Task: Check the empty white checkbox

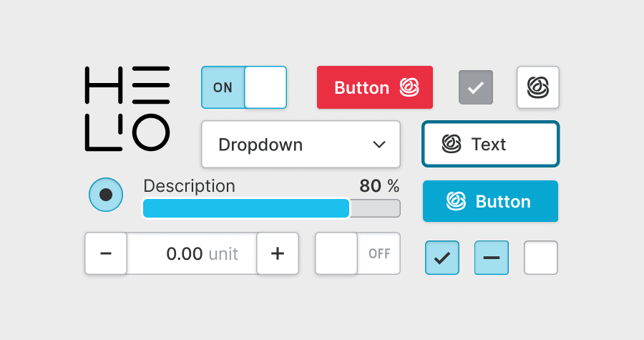Action: pyautogui.click(x=541, y=258)
